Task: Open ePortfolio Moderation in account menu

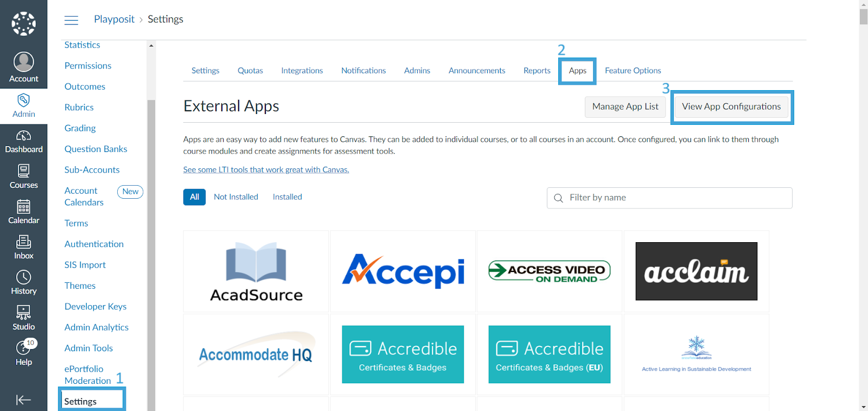Action: (x=88, y=375)
